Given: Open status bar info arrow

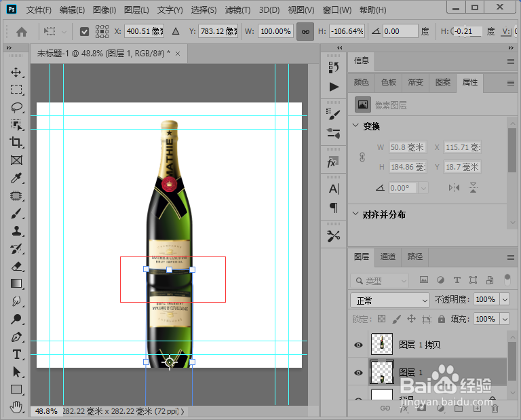Looking at the screenshot, I should (x=182, y=412).
